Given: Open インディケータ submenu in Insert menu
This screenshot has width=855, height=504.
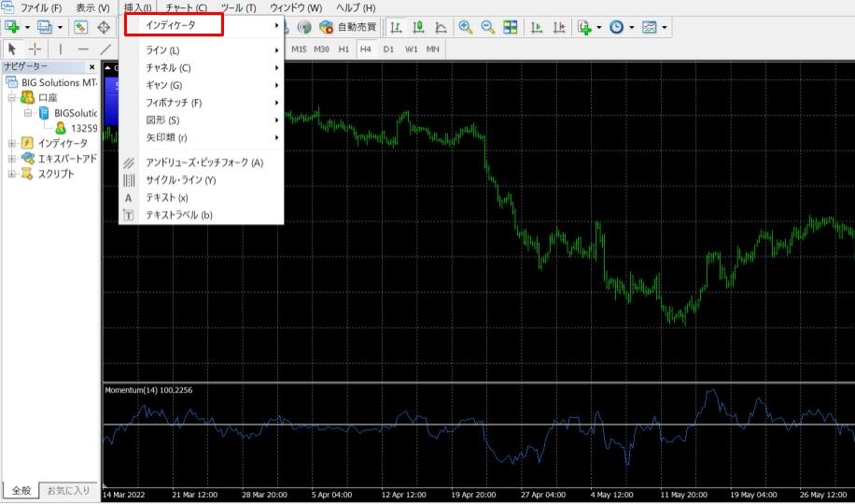Looking at the screenshot, I should [x=175, y=25].
